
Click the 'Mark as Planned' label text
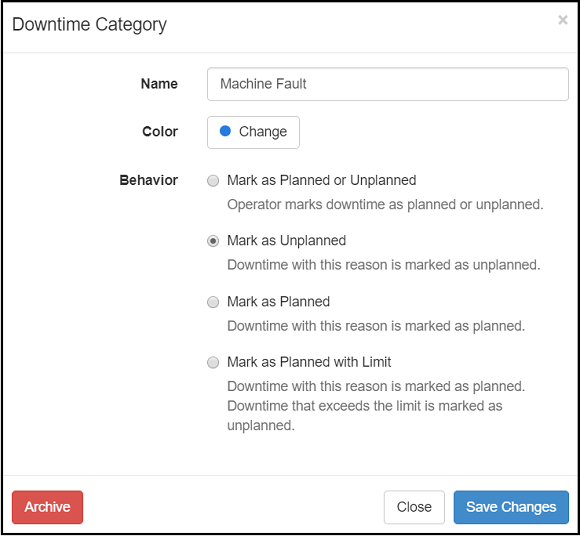(x=278, y=301)
